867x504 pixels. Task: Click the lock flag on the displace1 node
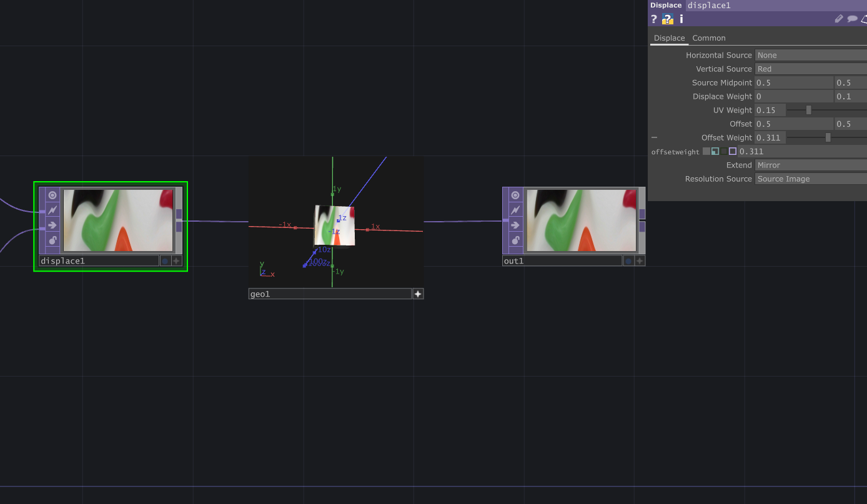coord(52,240)
